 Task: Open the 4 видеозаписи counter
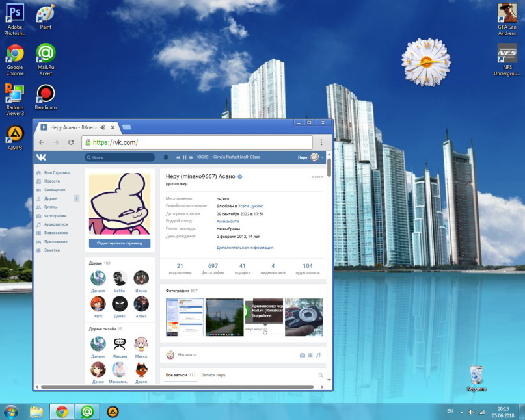[x=273, y=269]
